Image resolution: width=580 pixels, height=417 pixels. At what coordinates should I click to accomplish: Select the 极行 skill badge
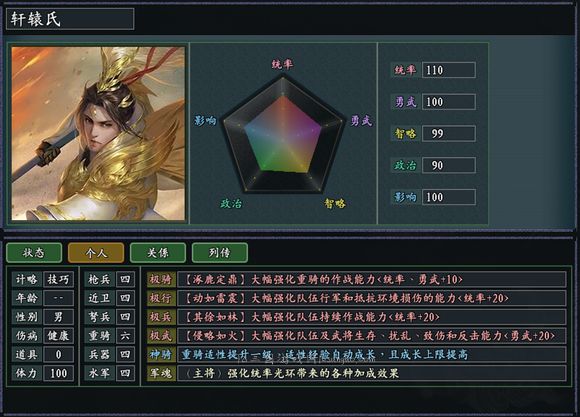[161, 298]
